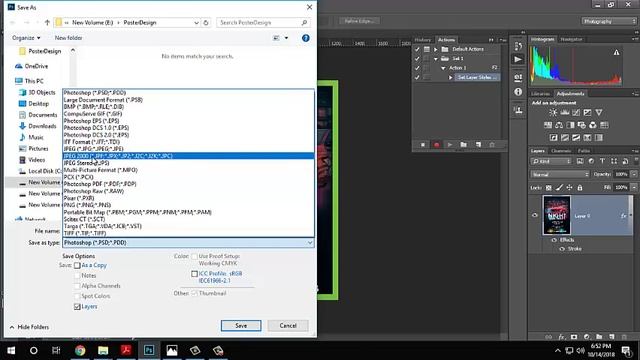Open the Save as type combo box
The width and height of the screenshot is (640, 360).
[188, 242]
